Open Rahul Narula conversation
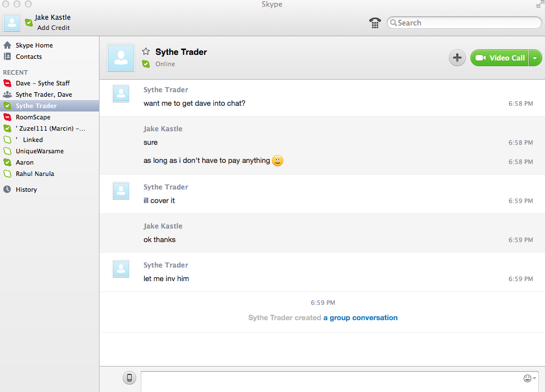The image size is (545, 392). 49,174
